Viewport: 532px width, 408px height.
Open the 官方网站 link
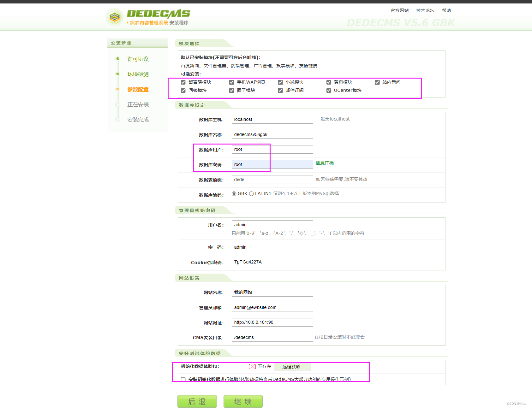pos(400,10)
